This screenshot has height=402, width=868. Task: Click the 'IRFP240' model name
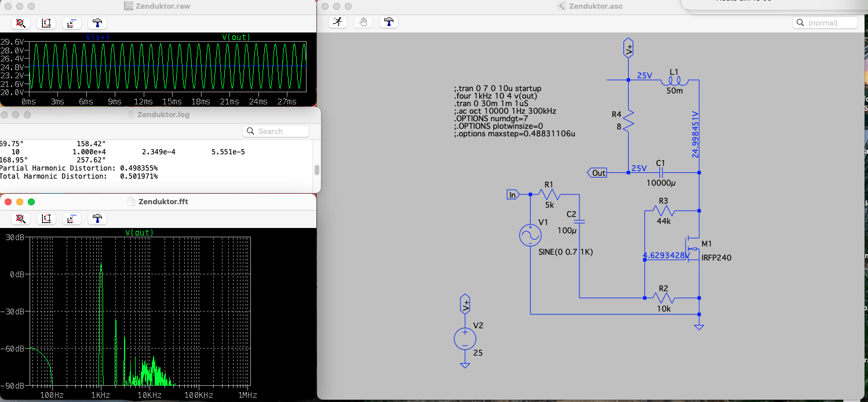coord(716,258)
